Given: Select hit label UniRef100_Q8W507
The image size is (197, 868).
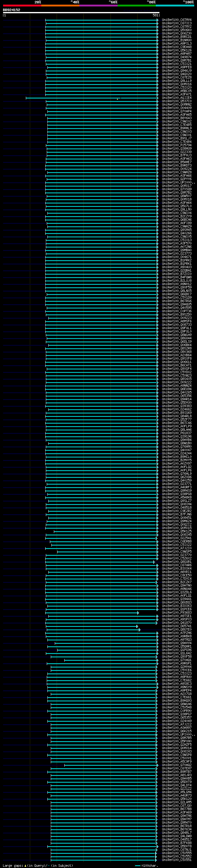Looking at the screenshot, I should coord(177,196).
